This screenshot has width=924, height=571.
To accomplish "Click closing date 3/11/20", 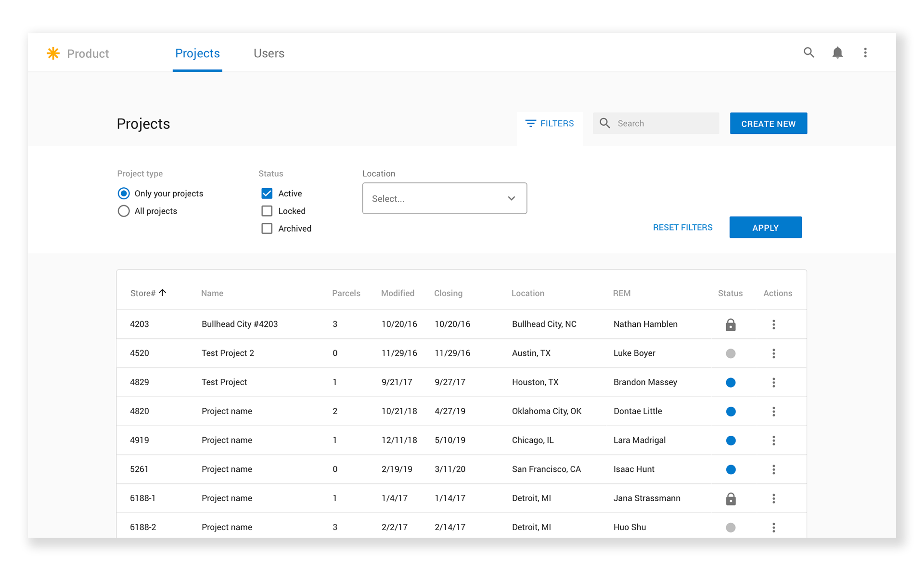I will (450, 469).
